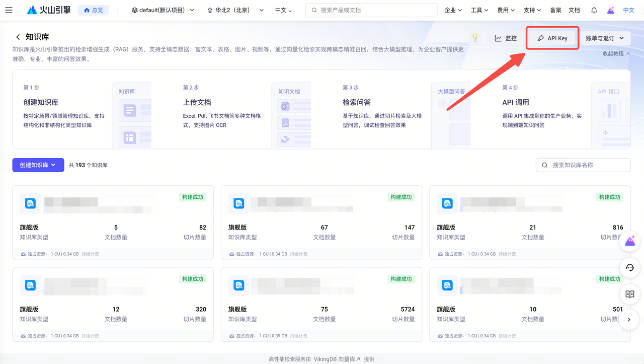This screenshot has height=364, width=644.
Task: Open 文档 in the top bar
Action: 574,10
